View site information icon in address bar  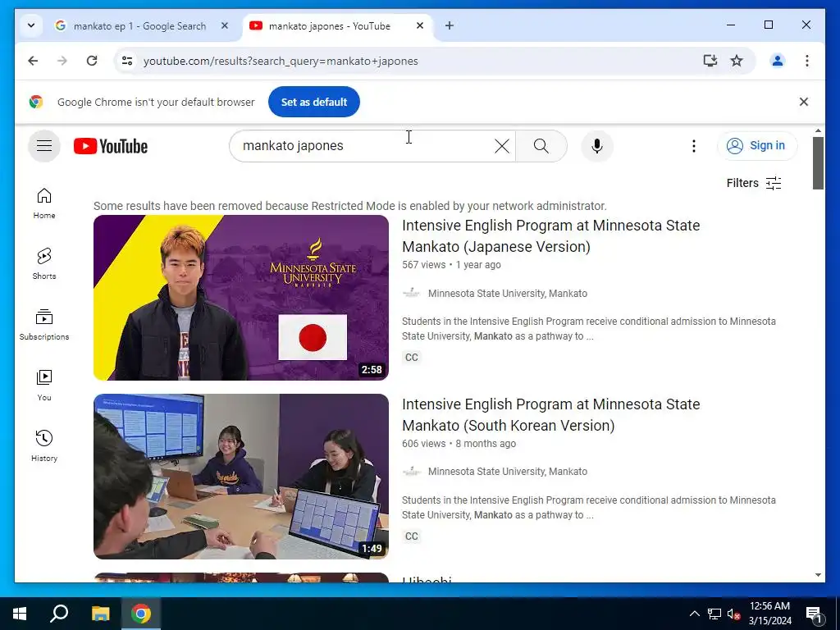(x=127, y=61)
